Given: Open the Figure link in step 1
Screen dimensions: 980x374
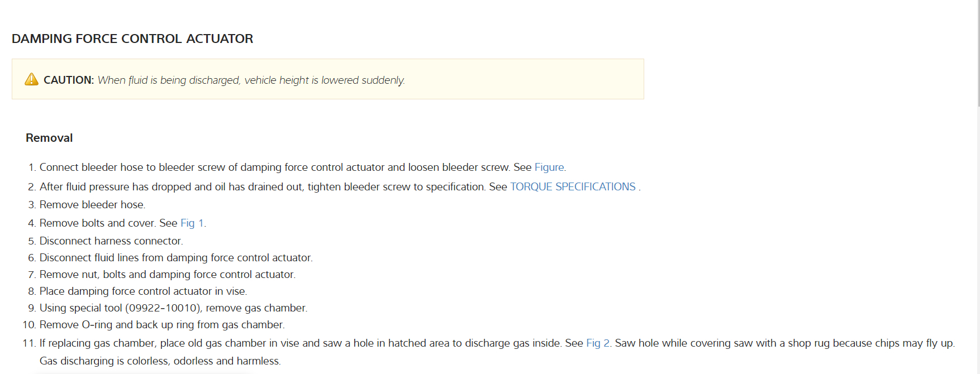Looking at the screenshot, I should click(549, 167).
